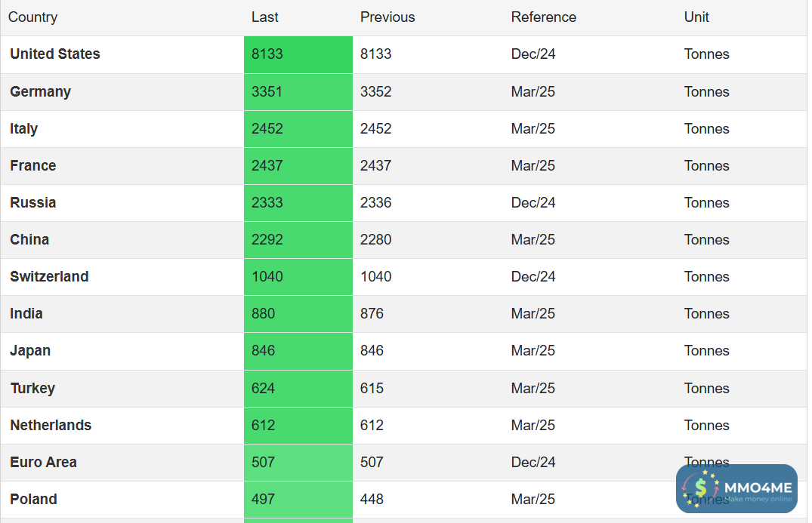The image size is (812, 523).
Task: Go to the Russia country entry
Action: click(x=33, y=203)
